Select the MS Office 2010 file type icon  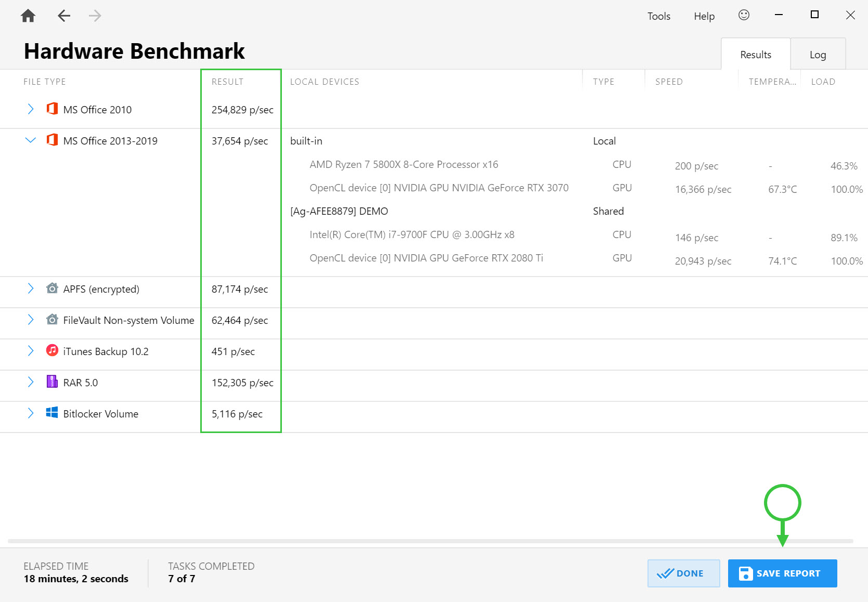(x=53, y=109)
